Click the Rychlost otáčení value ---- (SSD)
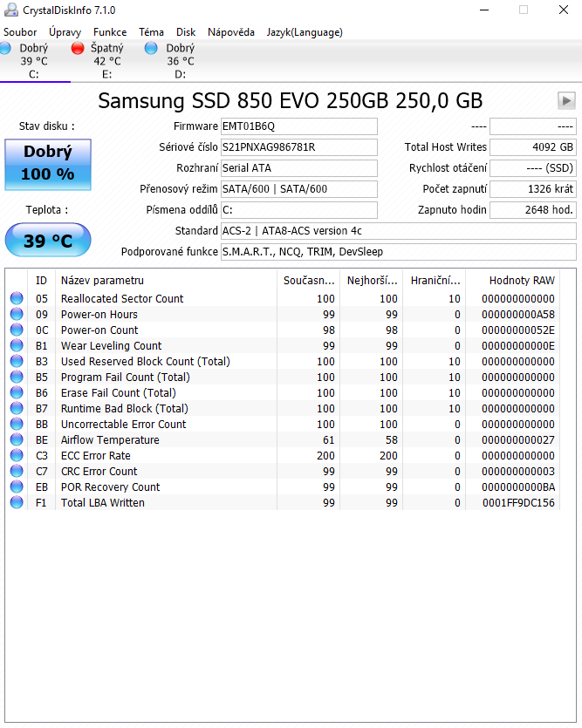 coord(533,168)
